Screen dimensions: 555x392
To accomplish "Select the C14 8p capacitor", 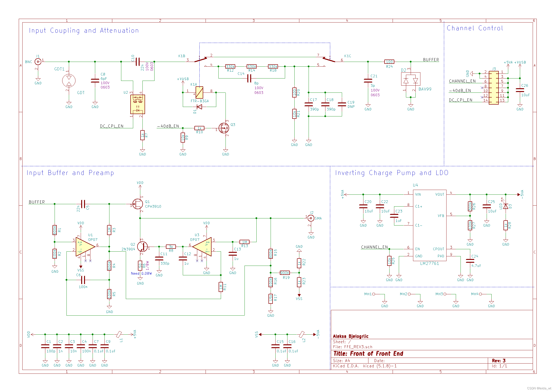I will [250, 78].
